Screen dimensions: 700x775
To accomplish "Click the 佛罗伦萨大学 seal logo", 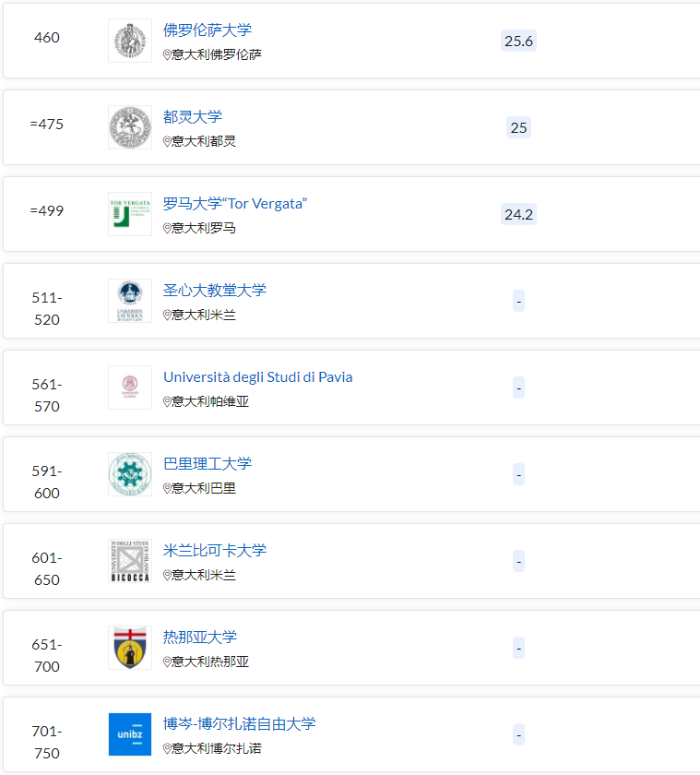I will click(x=130, y=41).
